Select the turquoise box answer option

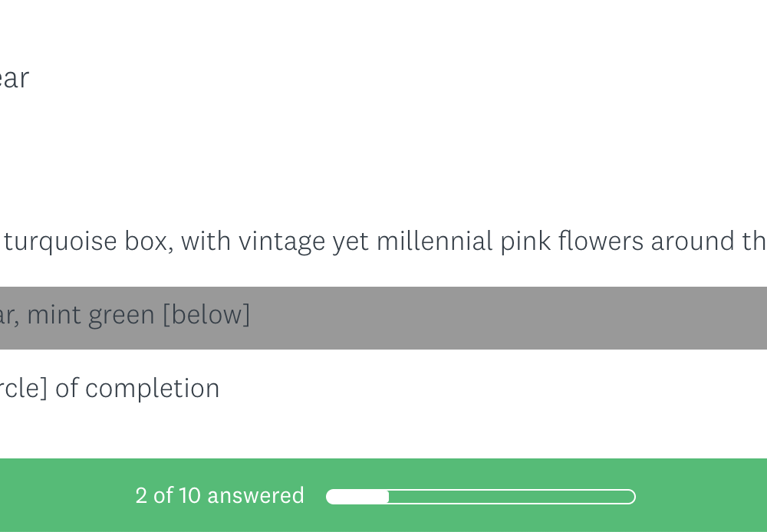click(x=383, y=241)
